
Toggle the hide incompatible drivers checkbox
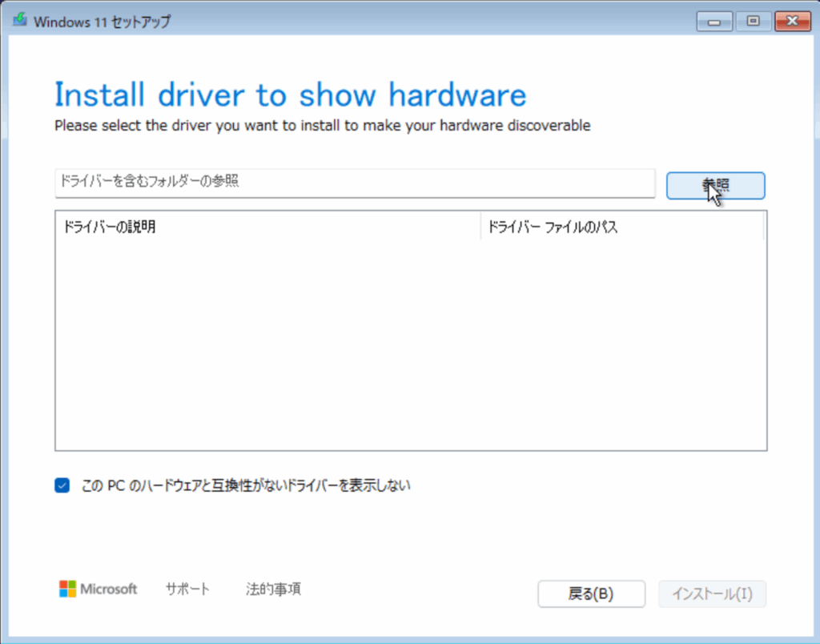click(62, 485)
